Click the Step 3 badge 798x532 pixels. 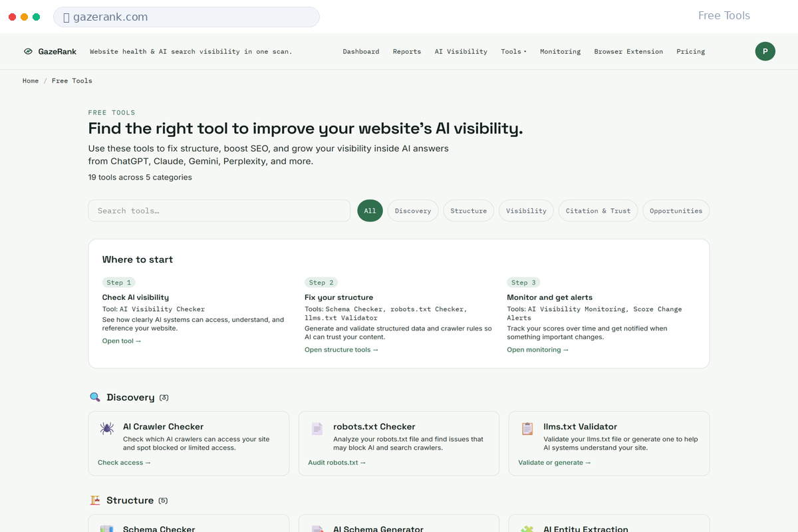(x=523, y=283)
